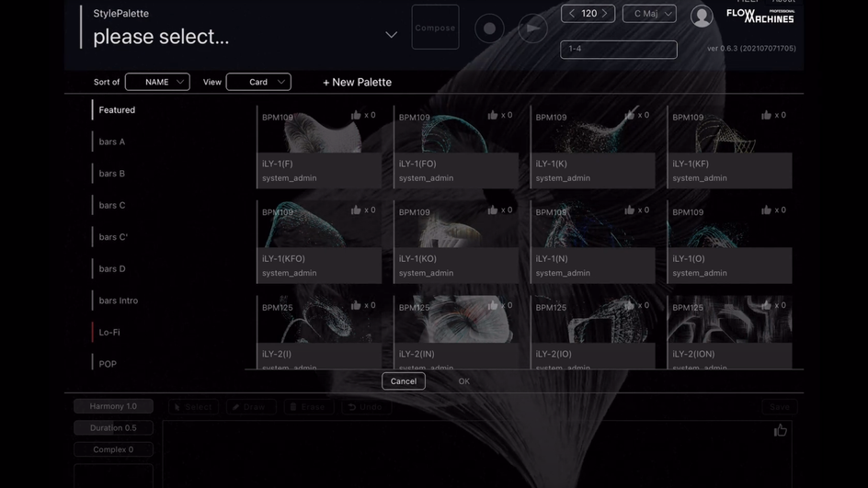Click the 1-4 bars input field
This screenshot has height=488, width=868.
click(x=618, y=50)
